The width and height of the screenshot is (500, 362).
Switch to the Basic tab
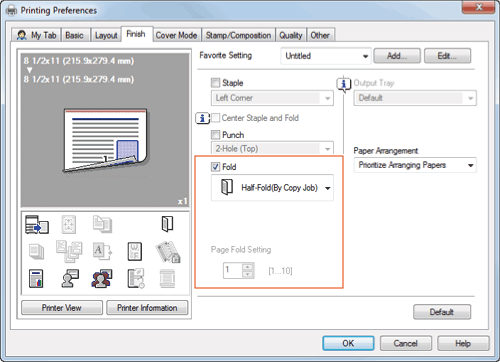[x=74, y=35]
